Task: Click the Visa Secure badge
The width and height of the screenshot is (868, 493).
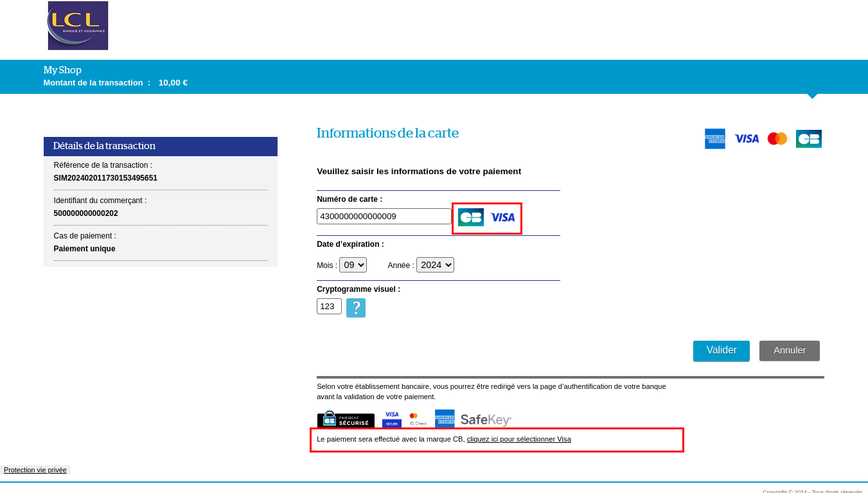Action: 392,419
